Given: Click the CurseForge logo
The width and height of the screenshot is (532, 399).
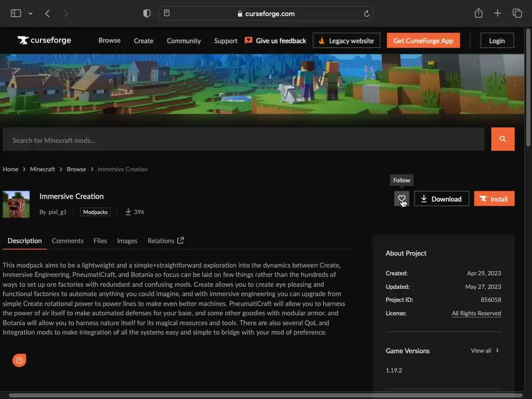Looking at the screenshot, I should click(44, 41).
